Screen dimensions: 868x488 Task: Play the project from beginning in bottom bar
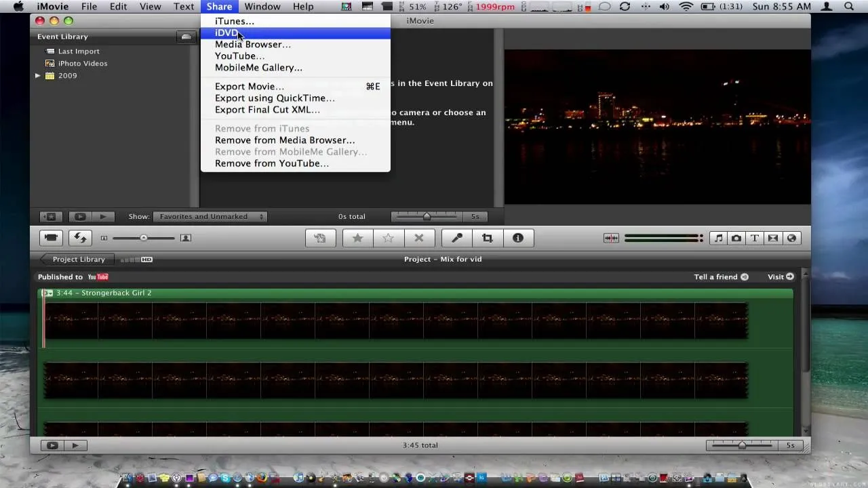click(75, 445)
